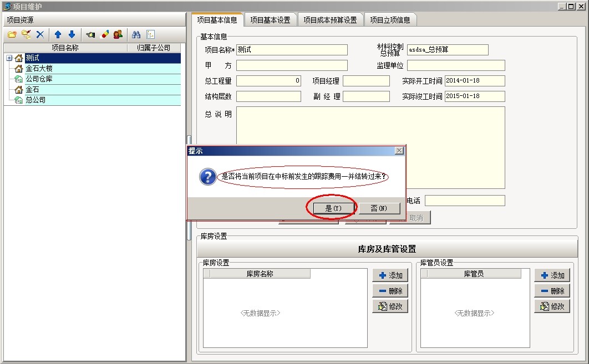This screenshot has height=364, width=589.
Task: Click the new folder icon in the toolbar
Action: (12, 34)
